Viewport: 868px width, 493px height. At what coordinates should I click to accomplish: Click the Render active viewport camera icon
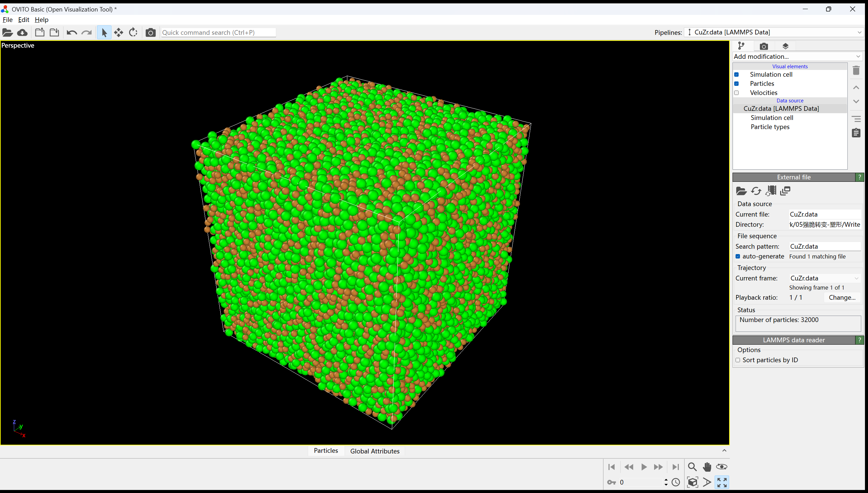click(150, 32)
